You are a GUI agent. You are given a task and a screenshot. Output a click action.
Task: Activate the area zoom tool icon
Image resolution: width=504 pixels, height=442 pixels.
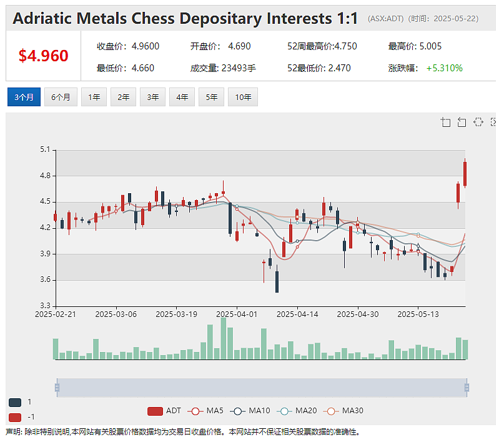pyautogui.click(x=445, y=122)
